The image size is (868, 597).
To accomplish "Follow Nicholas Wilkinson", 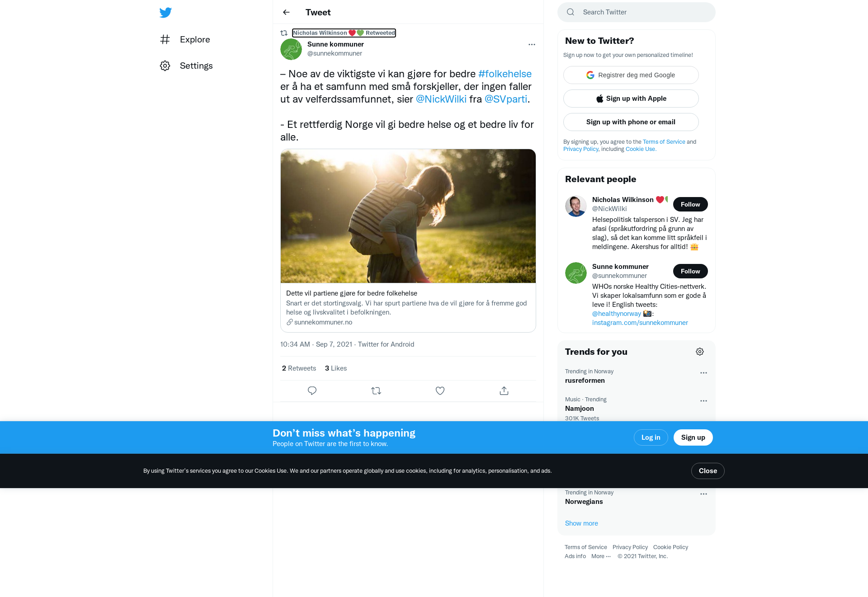I will tap(690, 204).
